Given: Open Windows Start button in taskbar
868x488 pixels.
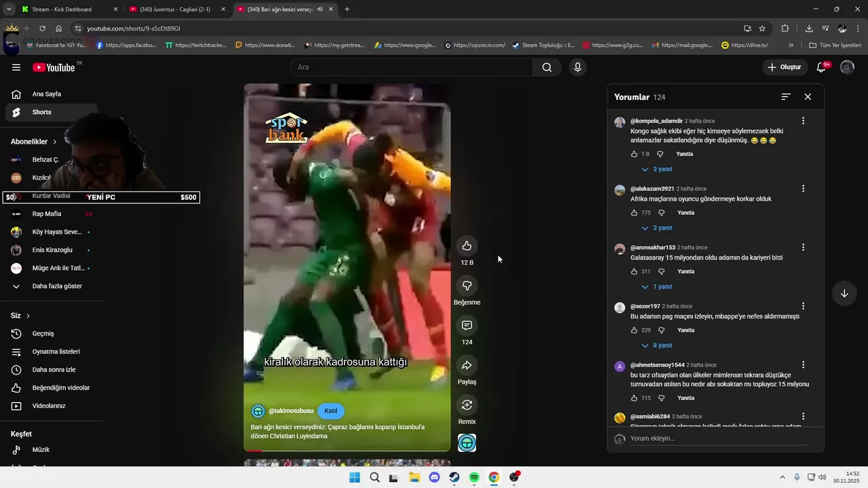Looking at the screenshot, I should (355, 477).
